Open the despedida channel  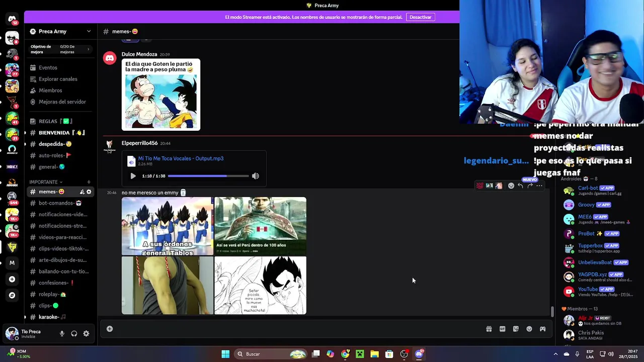point(60,144)
